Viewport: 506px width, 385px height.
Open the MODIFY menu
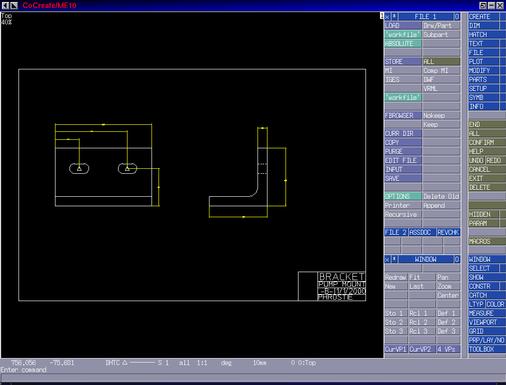pyautogui.click(x=484, y=71)
